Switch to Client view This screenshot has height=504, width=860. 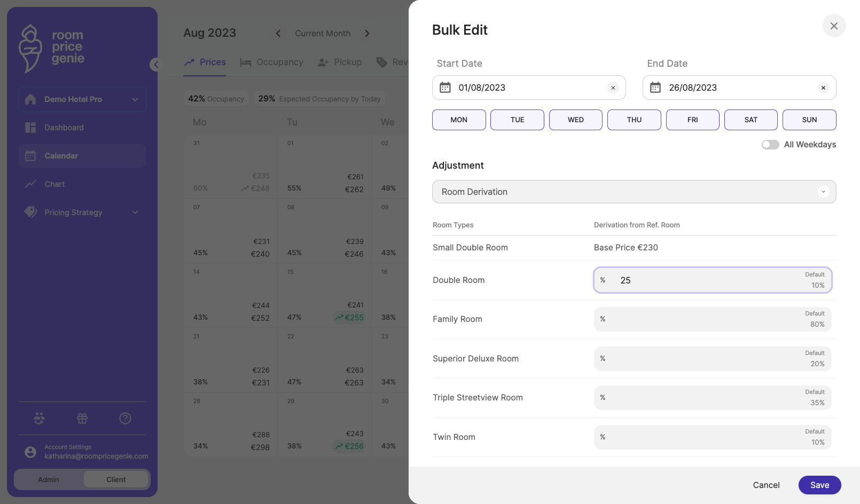point(116,479)
